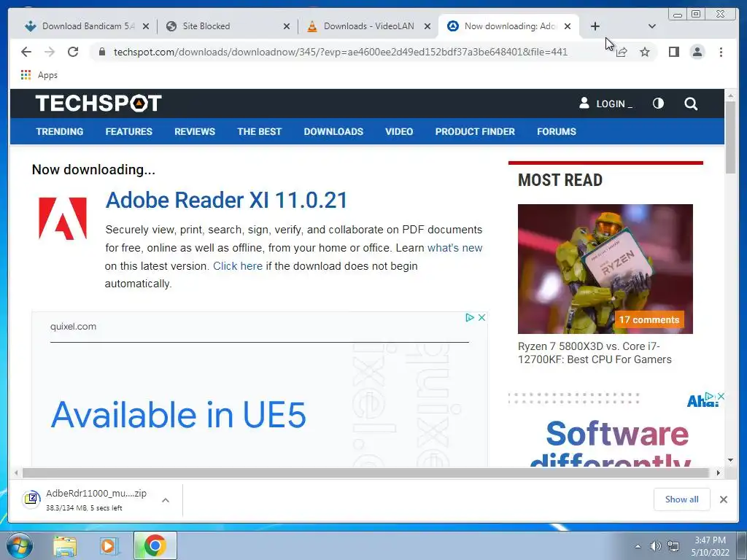Click the Chrome taskbar icon
The width and height of the screenshot is (747, 560).
coord(155,545)
